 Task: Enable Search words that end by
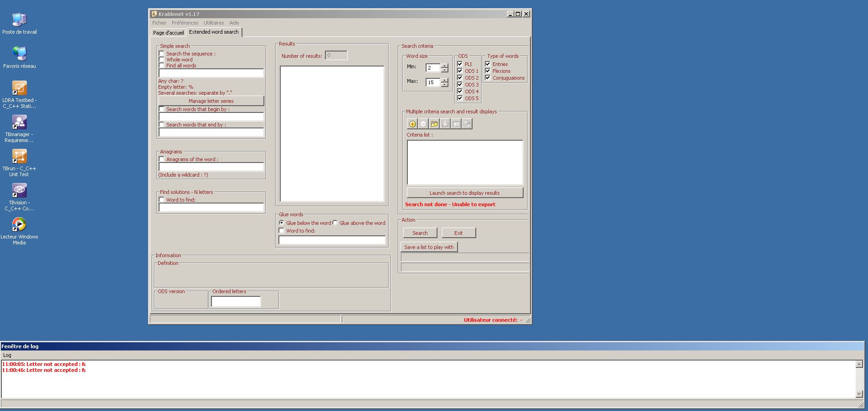pos(161,125)
